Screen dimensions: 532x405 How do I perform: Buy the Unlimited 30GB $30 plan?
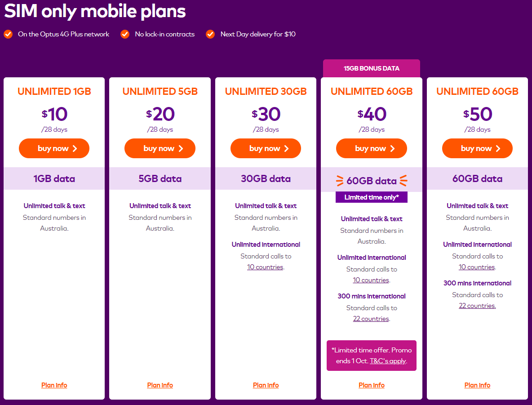(x=266, y=148)
